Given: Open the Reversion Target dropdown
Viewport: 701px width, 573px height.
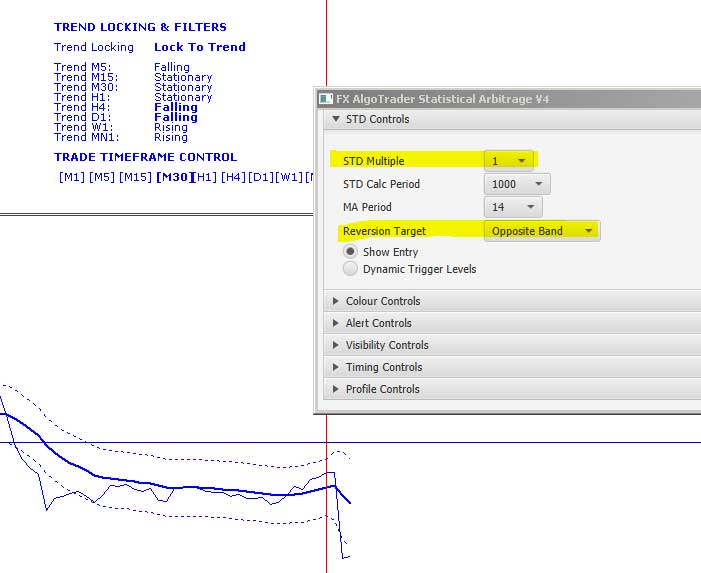Looking at the screenshot, I should point(541,231).
